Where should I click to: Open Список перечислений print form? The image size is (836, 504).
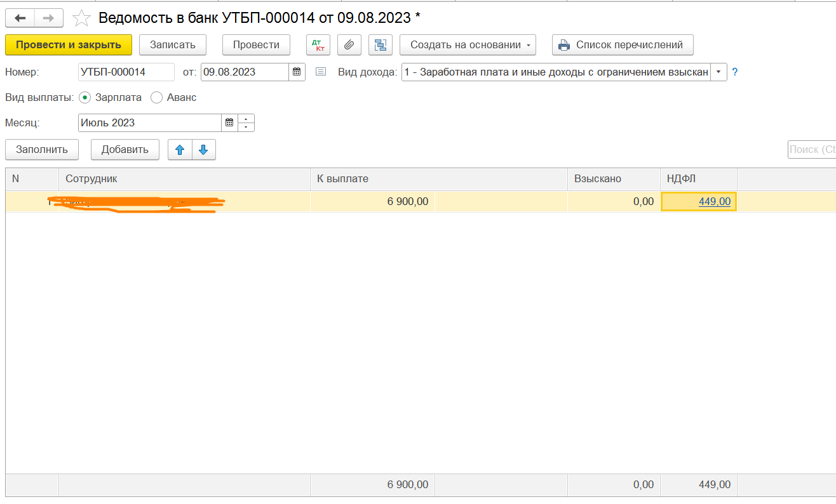pos(623,45)
